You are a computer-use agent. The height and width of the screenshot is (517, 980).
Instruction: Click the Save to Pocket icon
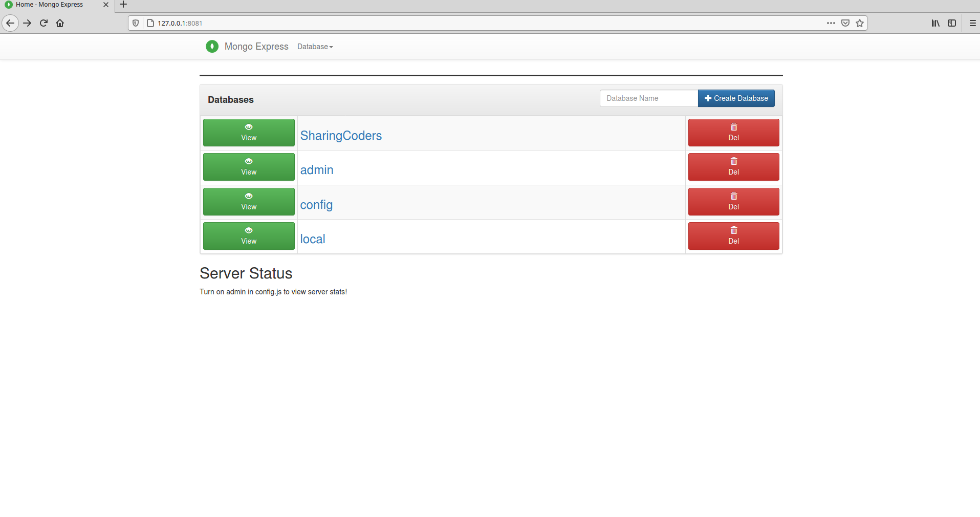coord(845,23)
